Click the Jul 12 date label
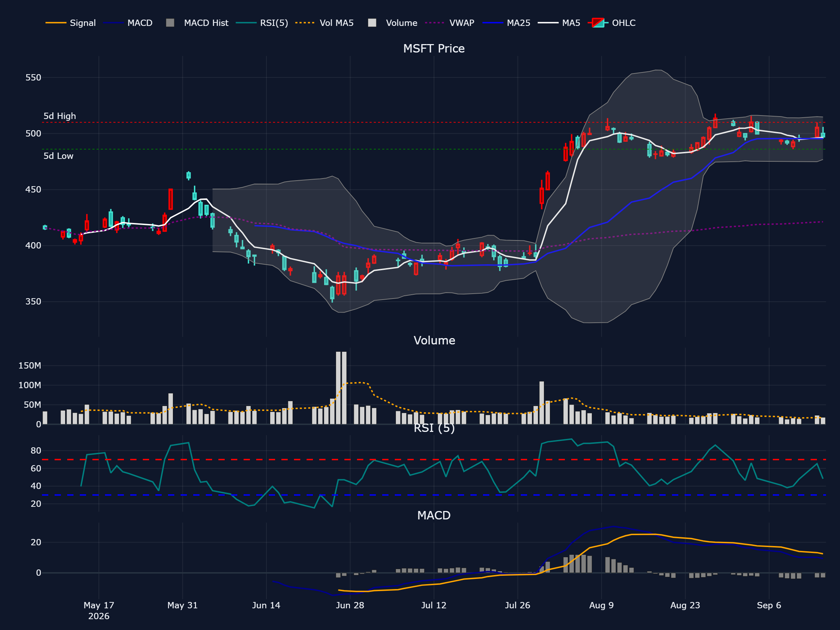This screenshot has height=630, width=840. click(434, 605)
